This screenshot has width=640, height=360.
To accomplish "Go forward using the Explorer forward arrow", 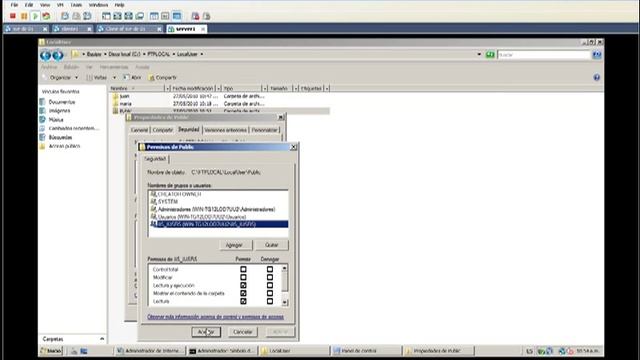I will tap(58, 55).
